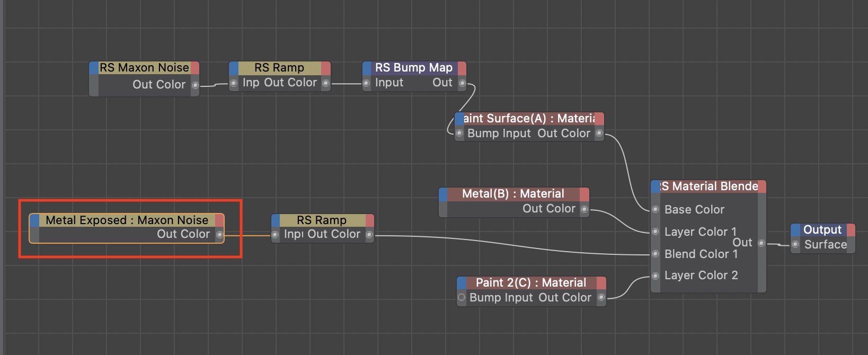
Task: Click the RS Bump Map Out port
Action: (462, 83)
